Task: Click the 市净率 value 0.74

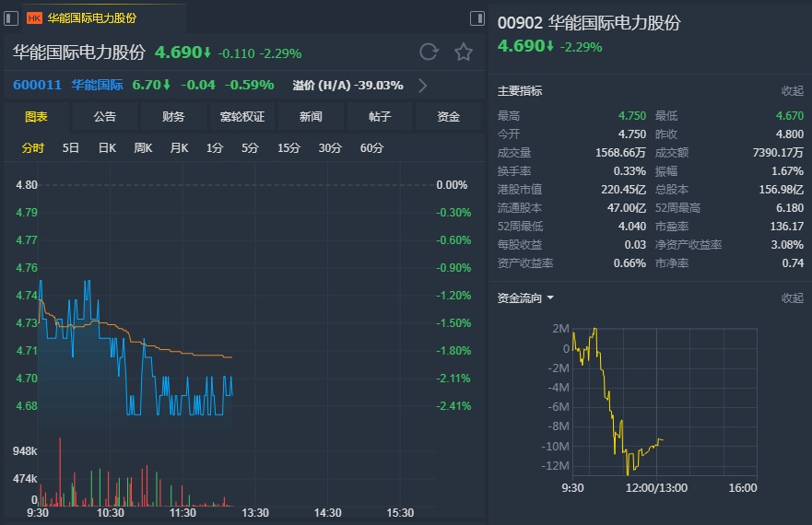Action: [x=793, y=263]
